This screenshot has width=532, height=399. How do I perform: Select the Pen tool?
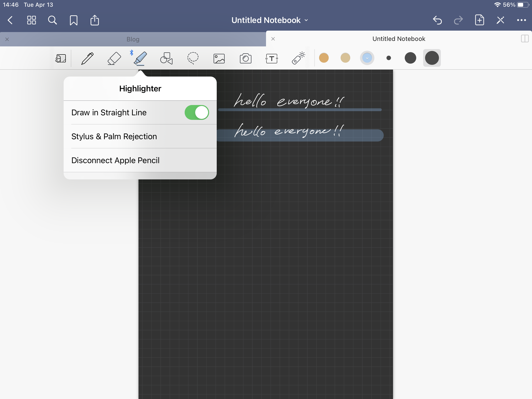tap(87, 58)
